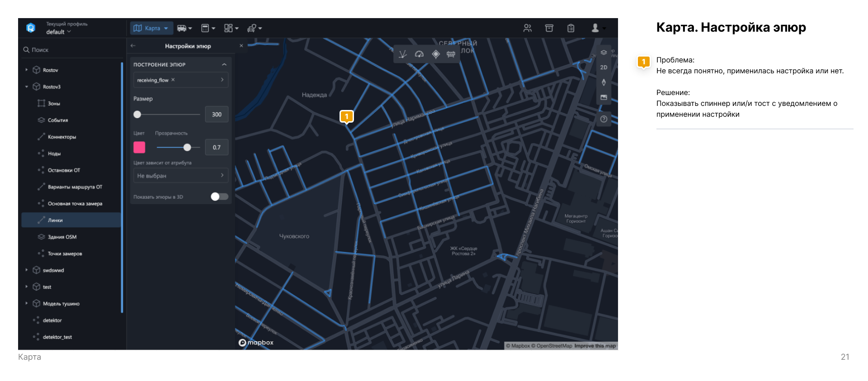Open the calculator dropdown menu
The image size is (868, 381).
pyautogui.click(x=208, y=28)
